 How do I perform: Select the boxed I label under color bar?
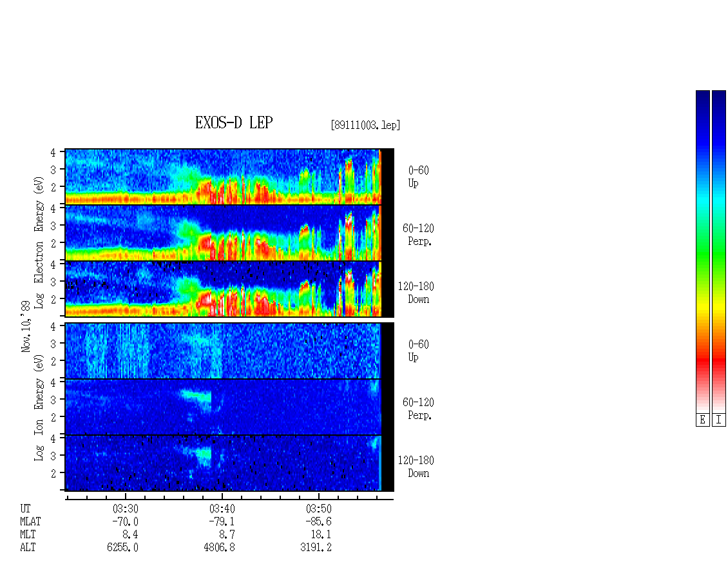point(719,420)
